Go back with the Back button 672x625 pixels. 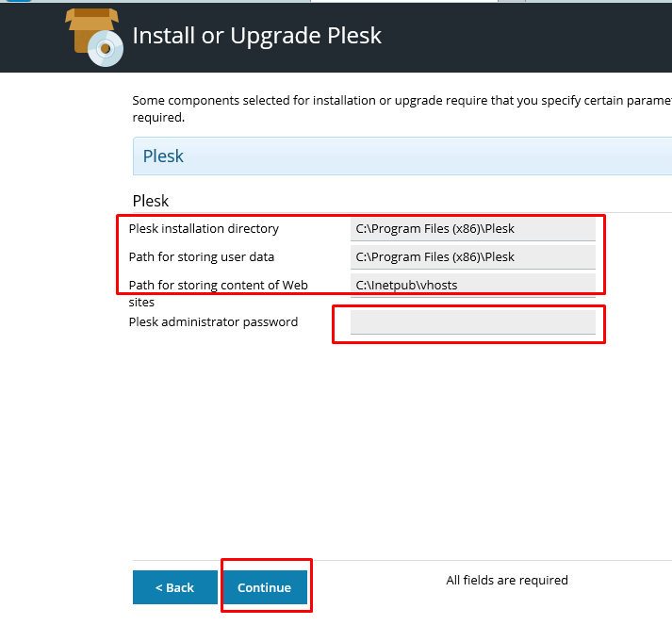[174, 587]
